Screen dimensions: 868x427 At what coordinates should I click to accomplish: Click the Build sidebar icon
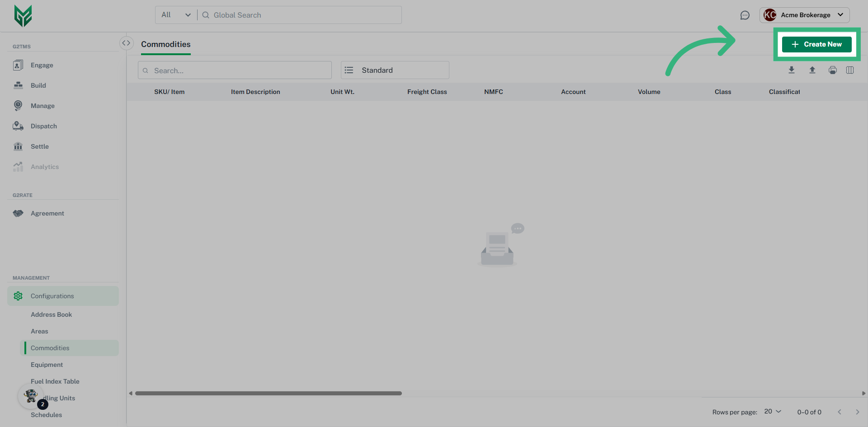point(18,85)
